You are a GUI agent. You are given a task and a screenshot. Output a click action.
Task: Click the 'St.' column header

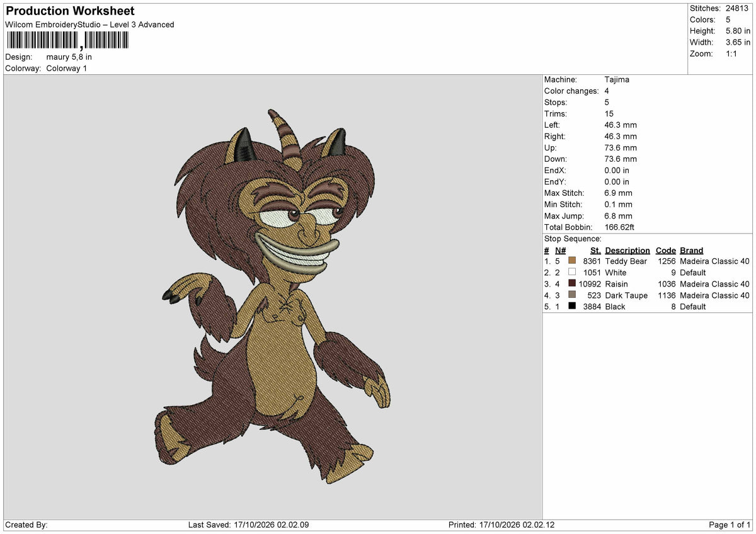click(x=595, y=250)
